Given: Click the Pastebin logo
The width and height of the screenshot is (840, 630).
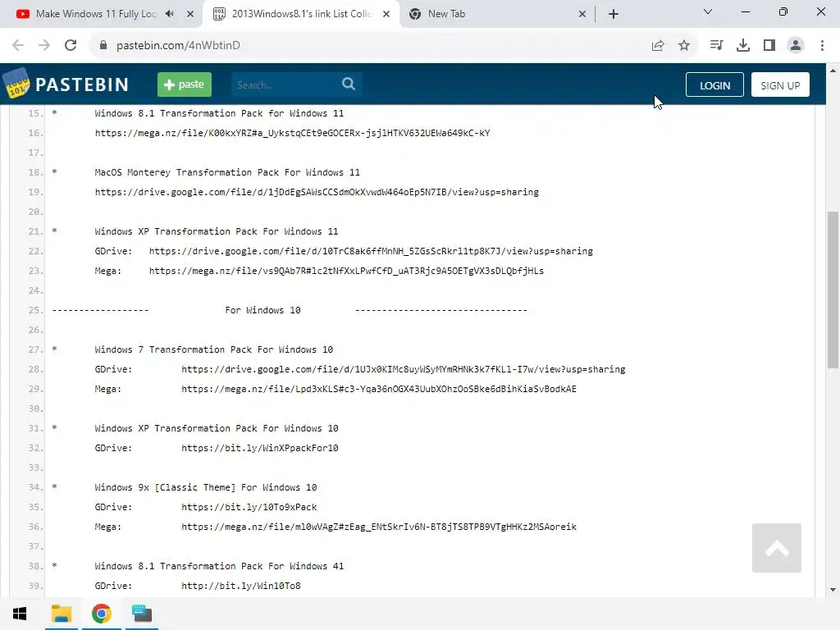Looking at the screenshot, I should click(66, 84).
